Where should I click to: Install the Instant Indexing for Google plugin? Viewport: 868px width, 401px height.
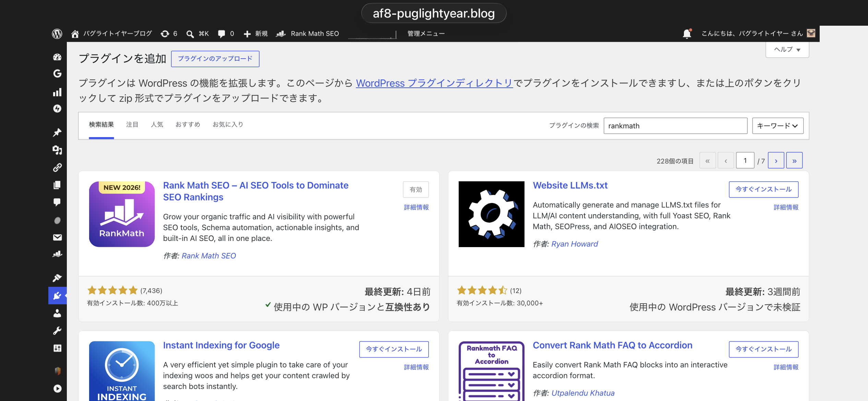394,349
